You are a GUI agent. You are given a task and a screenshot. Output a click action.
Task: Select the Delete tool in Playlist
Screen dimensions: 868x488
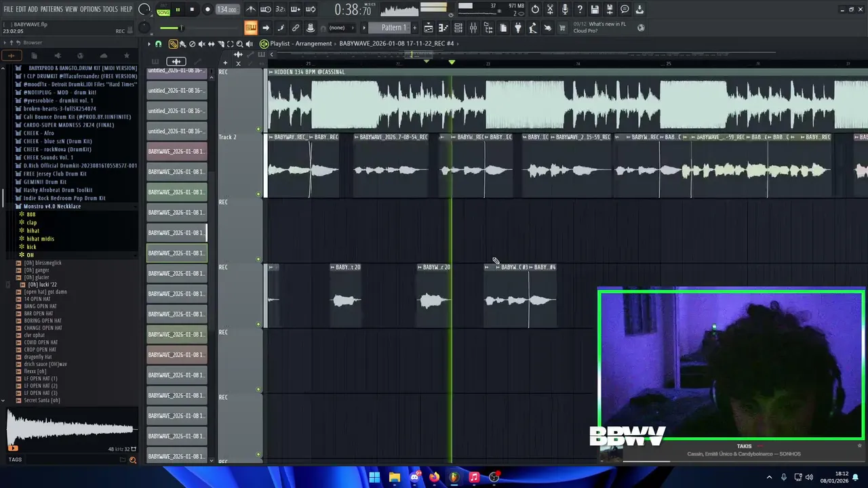coord(192,44)
